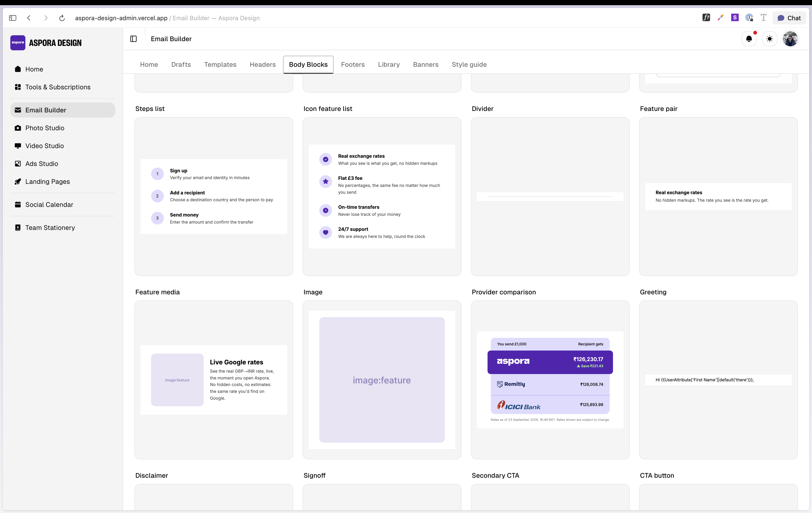Click the Secondary CTA block label
The width and height of the screenshot is (812, 513).
495,475
